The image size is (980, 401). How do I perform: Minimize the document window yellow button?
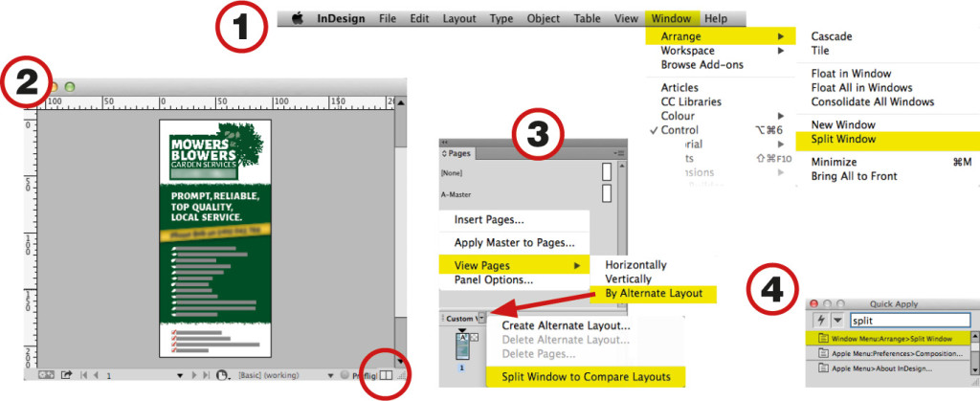pos(54,87)
